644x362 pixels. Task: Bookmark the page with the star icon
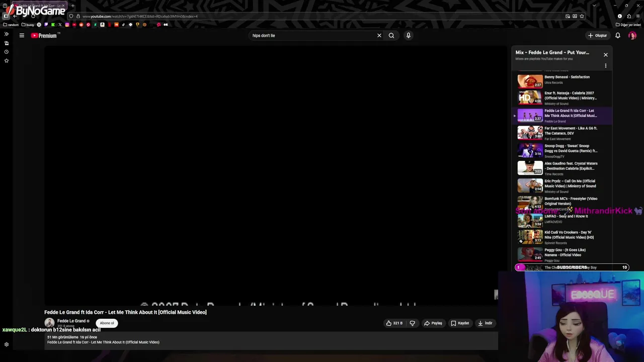click(x=582, y=16)
